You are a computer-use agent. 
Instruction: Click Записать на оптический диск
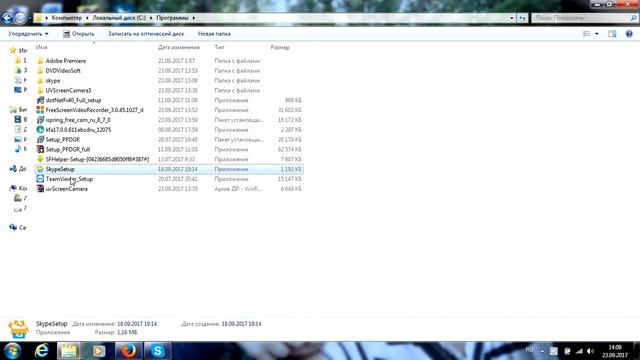pyautogui.click(x=146, y=34)
